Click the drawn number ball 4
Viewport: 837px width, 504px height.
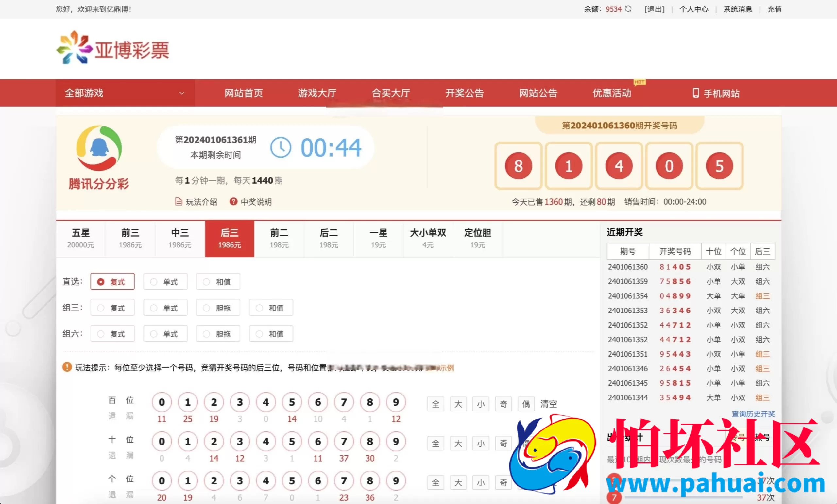coord(619,166)
